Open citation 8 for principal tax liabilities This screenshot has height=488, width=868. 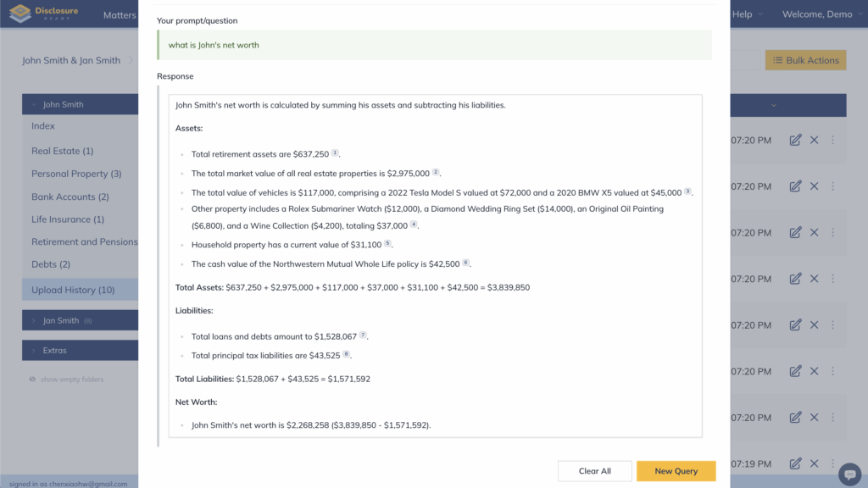(x=346, y=354)
